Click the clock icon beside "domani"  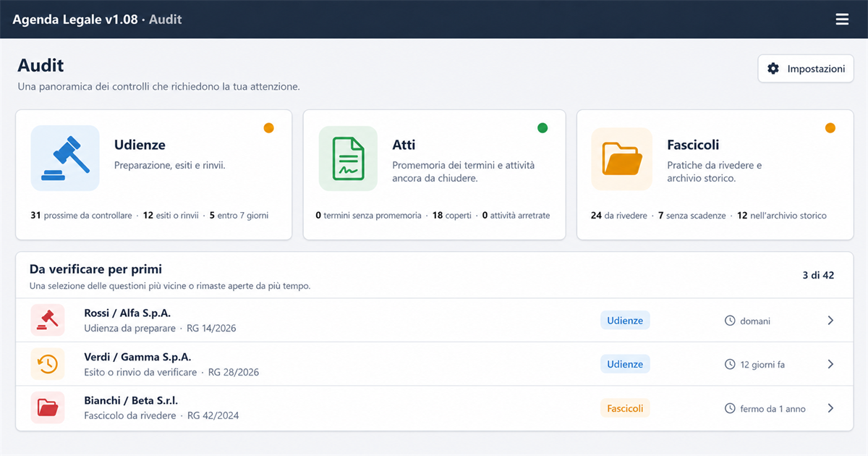(x=730, y=321)
